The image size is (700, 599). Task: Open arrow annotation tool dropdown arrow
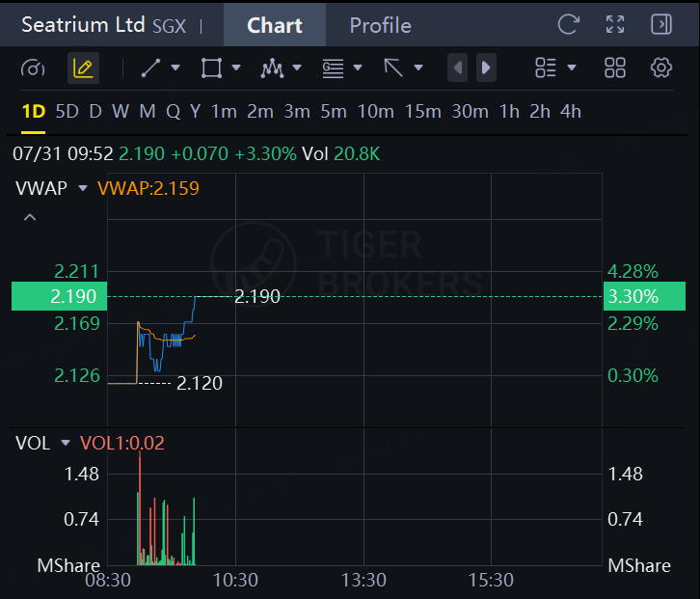(418, 68)
